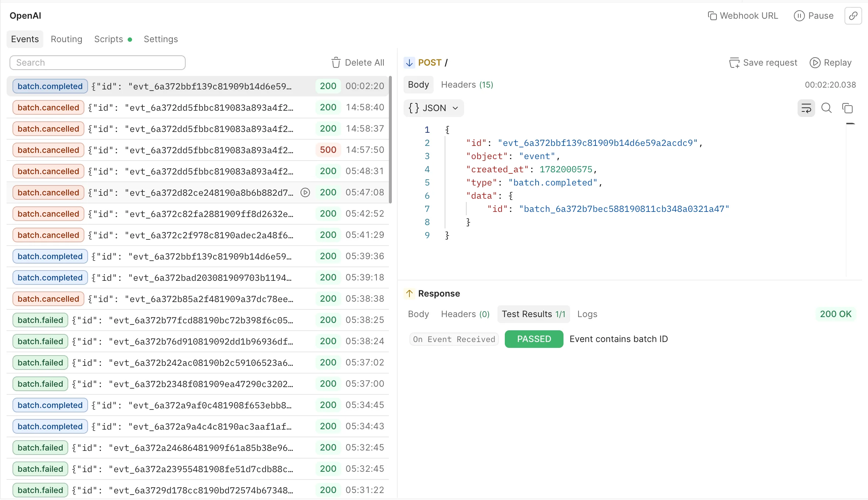This screenshot has height=500, width=868.
Task: Open the Routing tab
Action: 66,39
